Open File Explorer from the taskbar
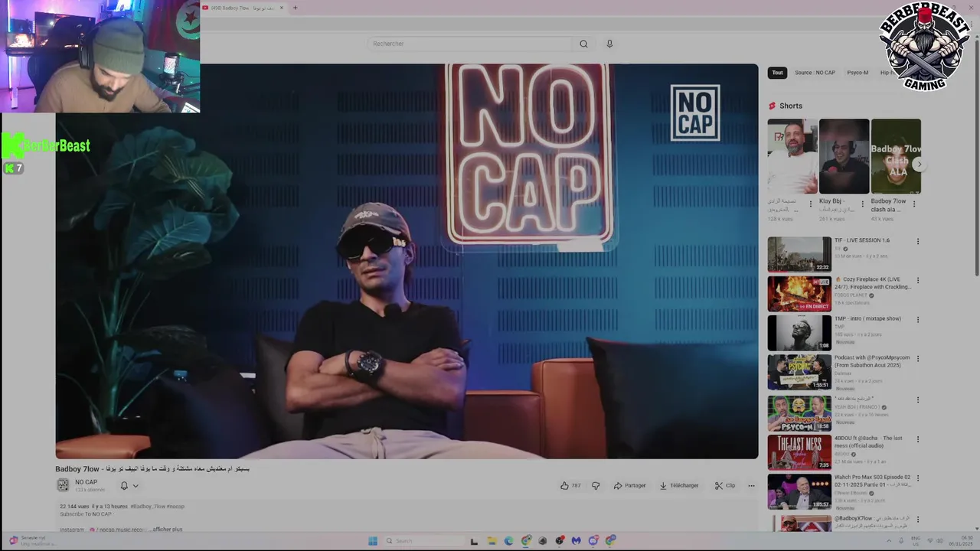 [492, 541]
